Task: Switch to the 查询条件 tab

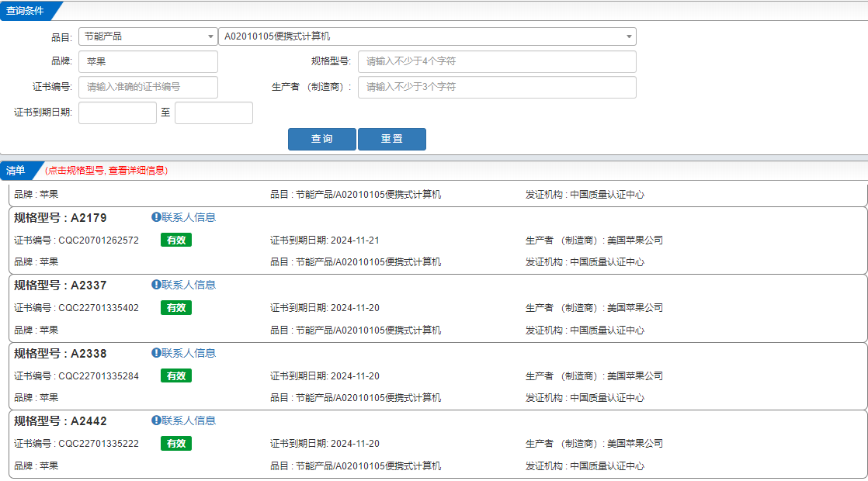Action: [x=25, y=11]
